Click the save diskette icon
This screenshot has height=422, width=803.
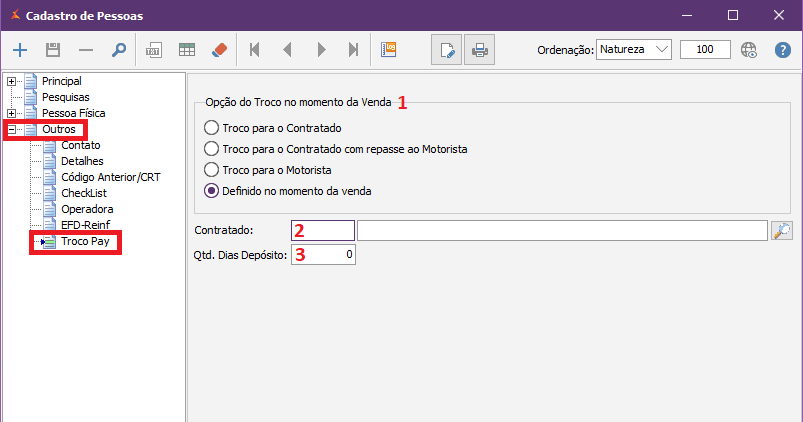(53, 49)
